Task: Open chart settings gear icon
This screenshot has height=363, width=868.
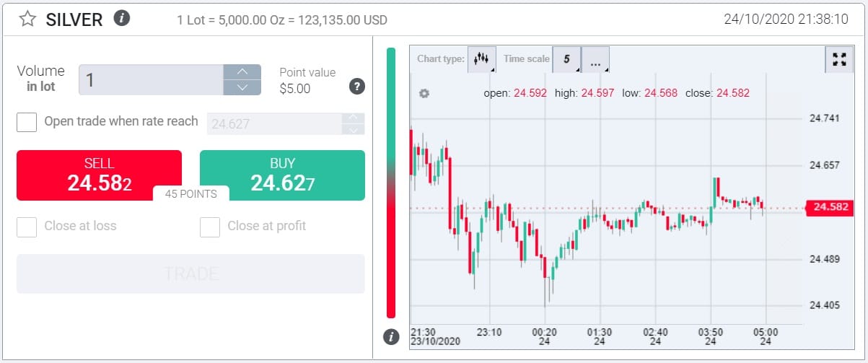Action: pyautogui.click(x=424, y=93)
